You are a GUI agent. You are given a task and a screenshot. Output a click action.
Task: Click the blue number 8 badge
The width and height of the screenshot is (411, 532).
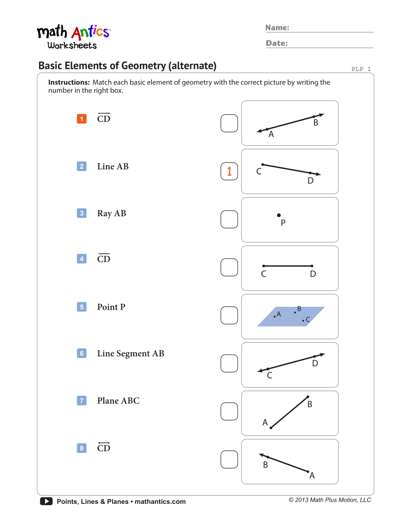81,448
